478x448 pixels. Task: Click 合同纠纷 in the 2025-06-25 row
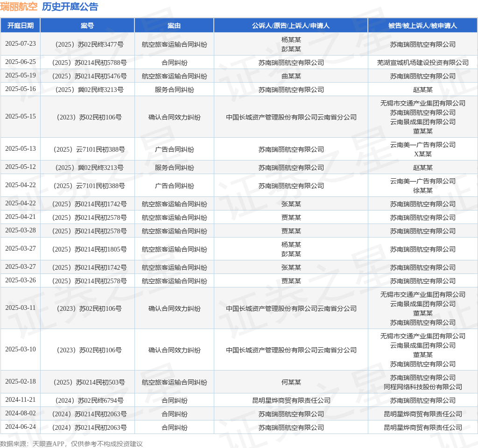(x=174, y=63)
